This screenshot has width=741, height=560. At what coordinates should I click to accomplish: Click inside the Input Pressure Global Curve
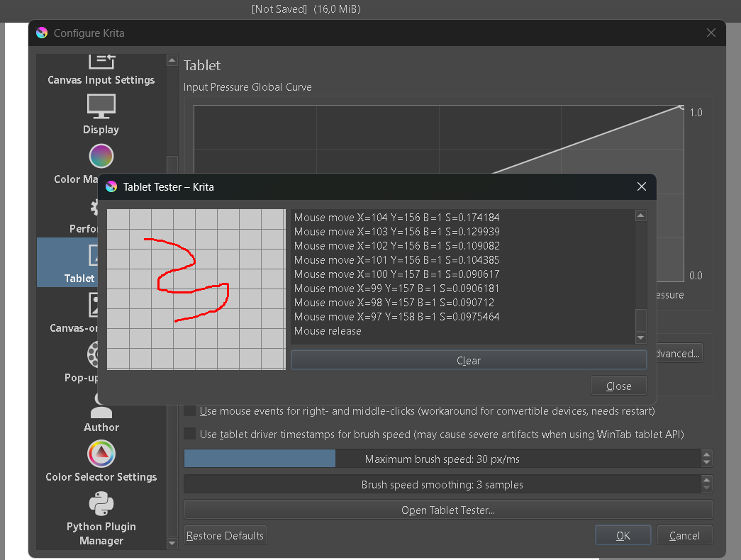click(438, 139)
